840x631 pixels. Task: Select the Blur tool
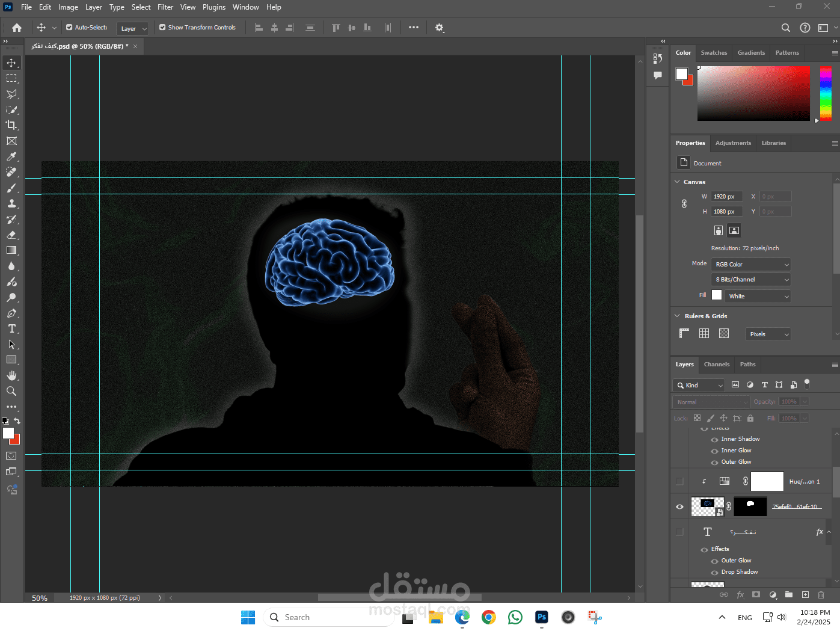coord(11,266)
